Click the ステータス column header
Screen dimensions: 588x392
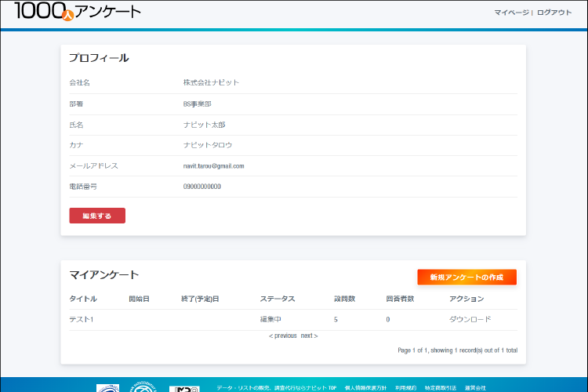point(278,299)
